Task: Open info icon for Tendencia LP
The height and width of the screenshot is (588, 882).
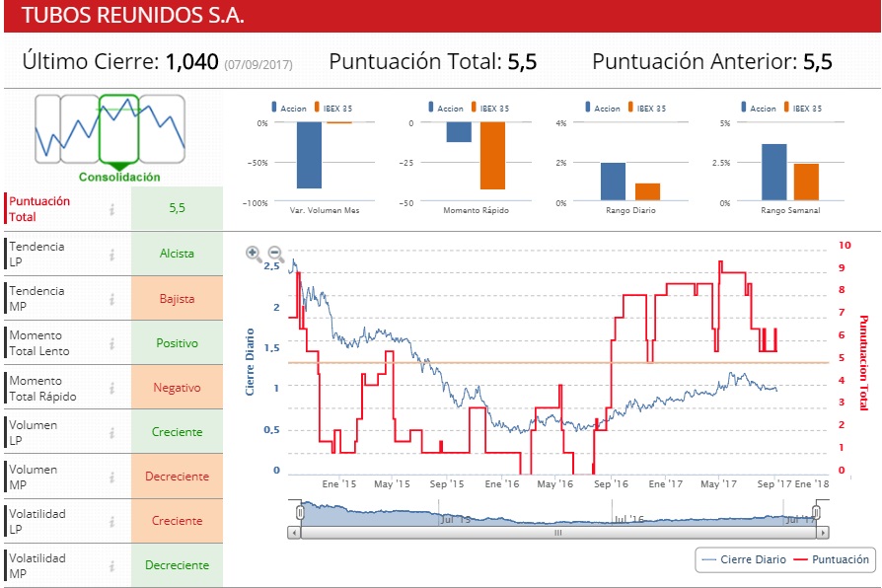Action: (111, 255)
